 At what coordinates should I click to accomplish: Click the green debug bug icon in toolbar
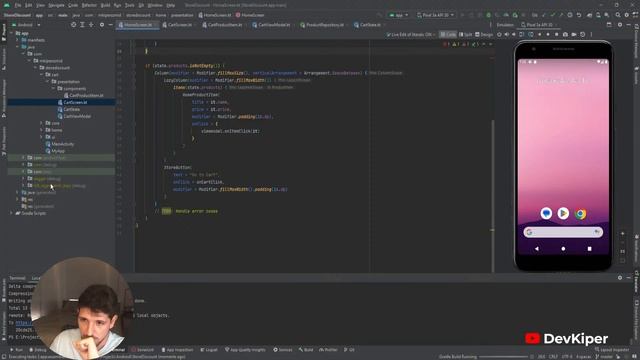click(489, 15)
